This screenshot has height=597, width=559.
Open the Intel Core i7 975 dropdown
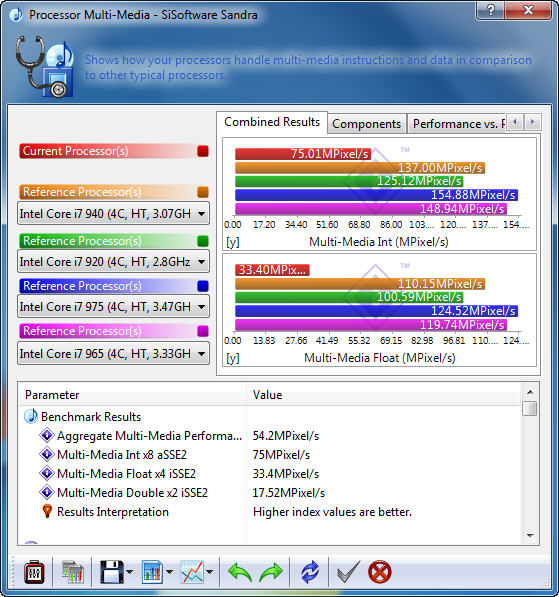[113, 306]
